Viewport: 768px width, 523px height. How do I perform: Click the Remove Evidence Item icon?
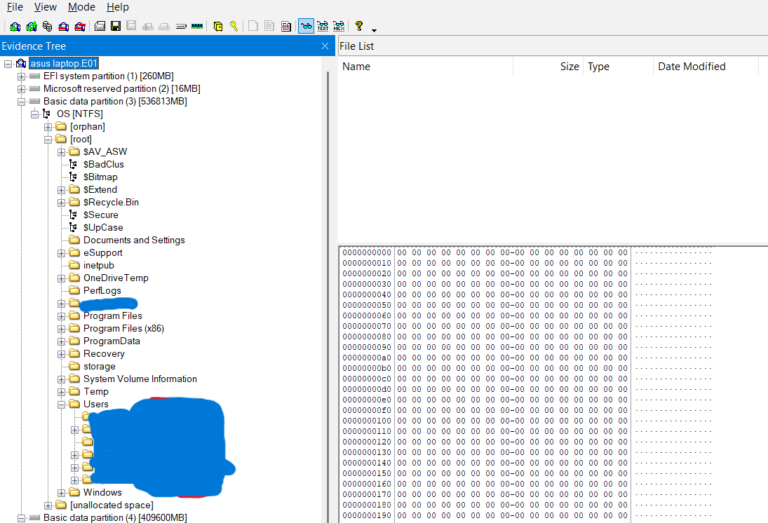pyautogui.click(x=64, y=26)
